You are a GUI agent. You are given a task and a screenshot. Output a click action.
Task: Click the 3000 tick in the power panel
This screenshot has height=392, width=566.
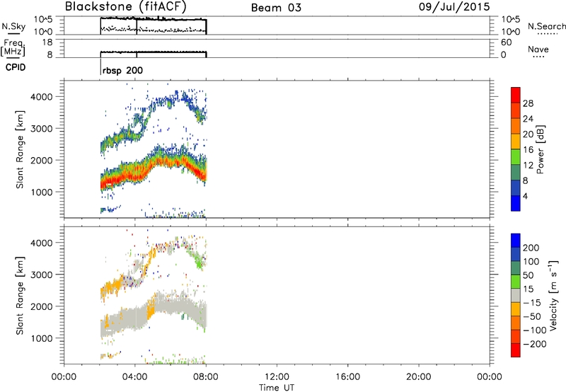(x=41, y=129)
